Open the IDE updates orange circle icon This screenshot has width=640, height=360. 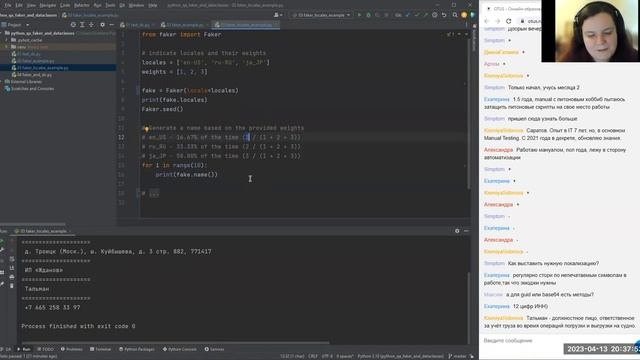click(x=464, y=15)
